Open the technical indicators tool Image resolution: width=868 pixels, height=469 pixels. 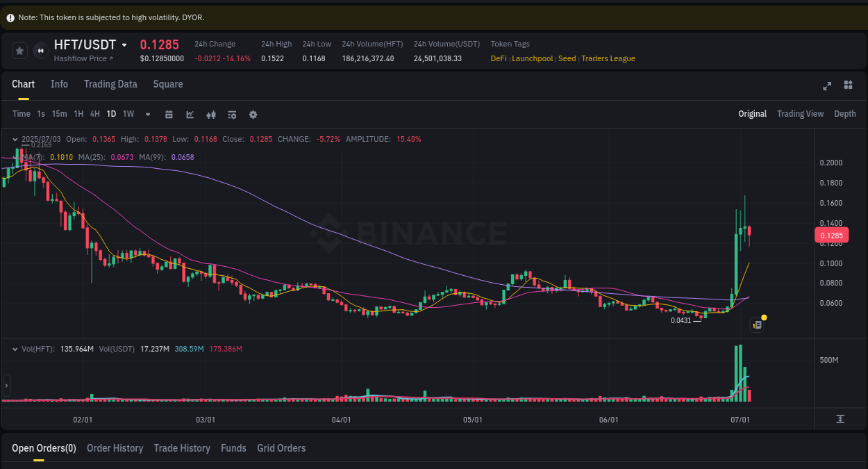(x=211, y=114)
